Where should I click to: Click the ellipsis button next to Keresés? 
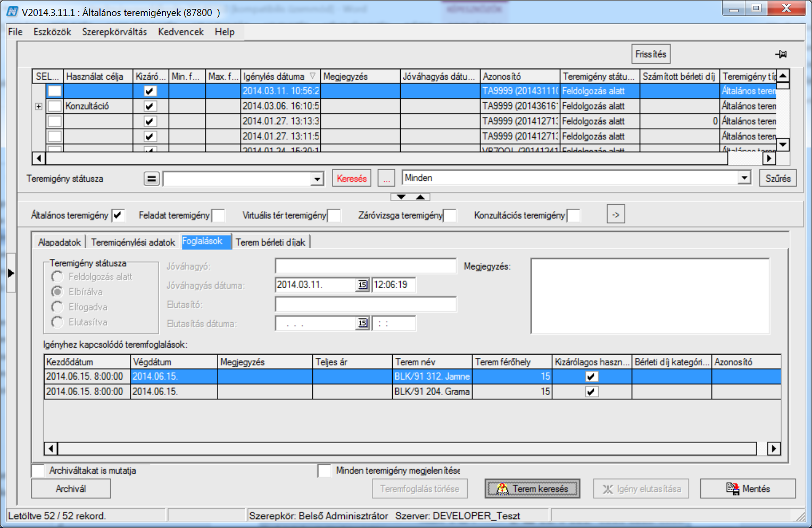point(387,179)
